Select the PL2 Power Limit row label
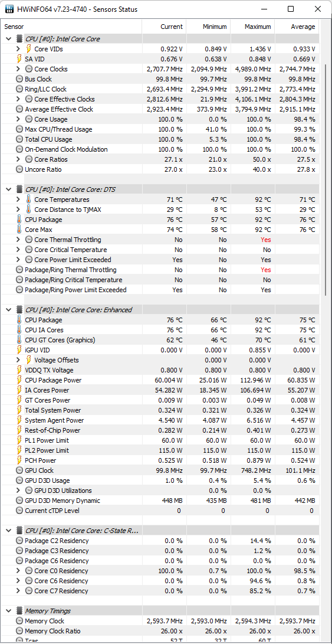The width and height of the screenshot is (332, 644). point(47,450)
